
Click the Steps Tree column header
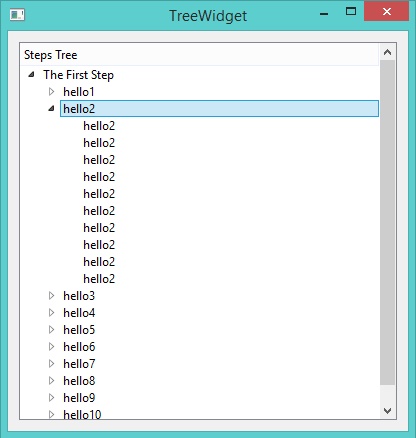coord(199,55)
